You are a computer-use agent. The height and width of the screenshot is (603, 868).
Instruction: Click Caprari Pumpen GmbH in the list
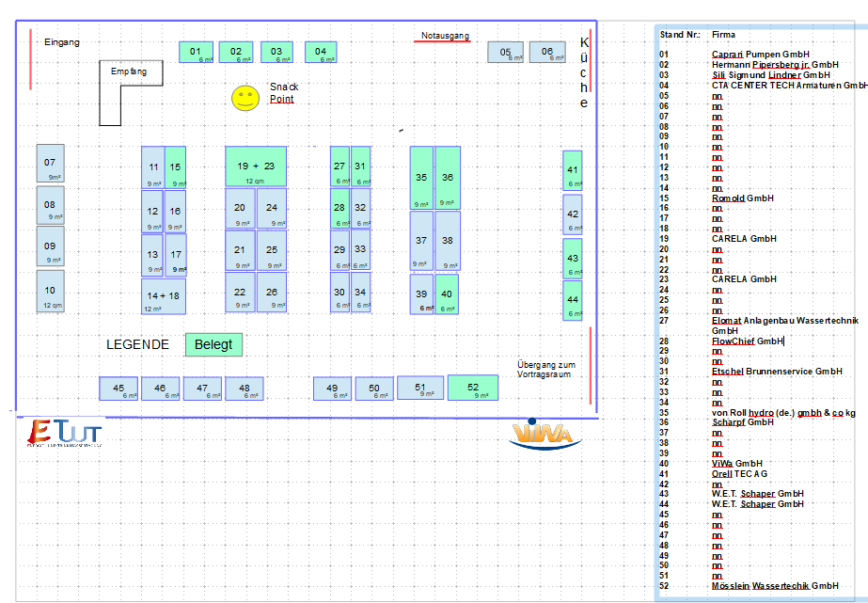tap(761, 55)
